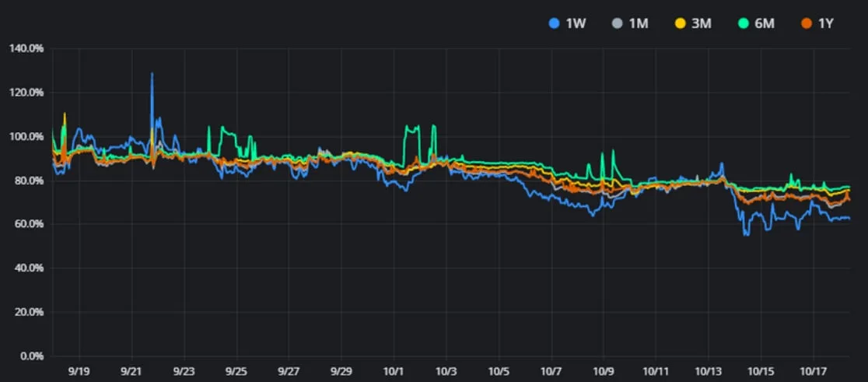Screen dimensions: 868x382
Task: Click the 10/3 date label
Action: (446, 370)
